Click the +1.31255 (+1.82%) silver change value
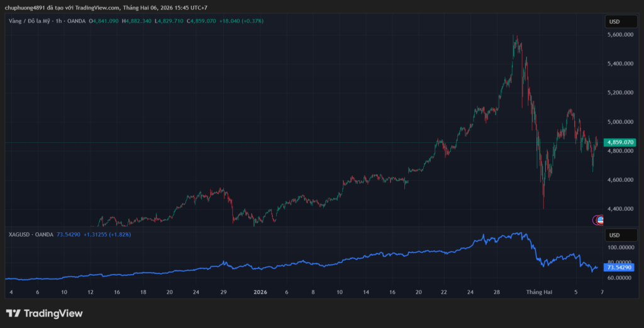 [111, 234]
